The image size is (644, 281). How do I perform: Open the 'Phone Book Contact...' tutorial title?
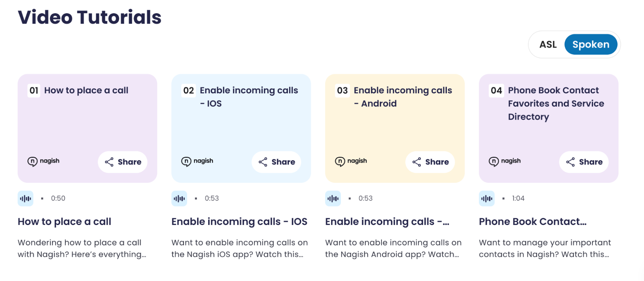533,221
